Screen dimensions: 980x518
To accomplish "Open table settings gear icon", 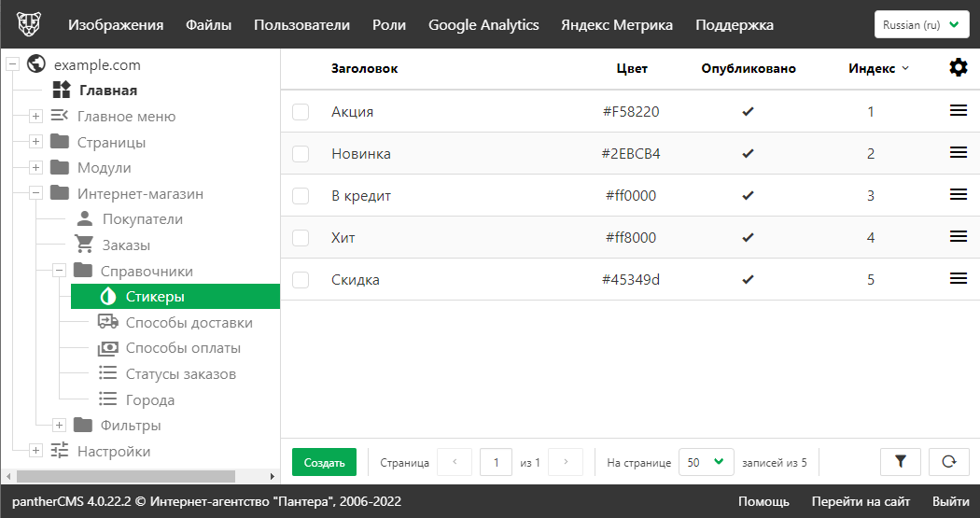I will tap(958, 68).
